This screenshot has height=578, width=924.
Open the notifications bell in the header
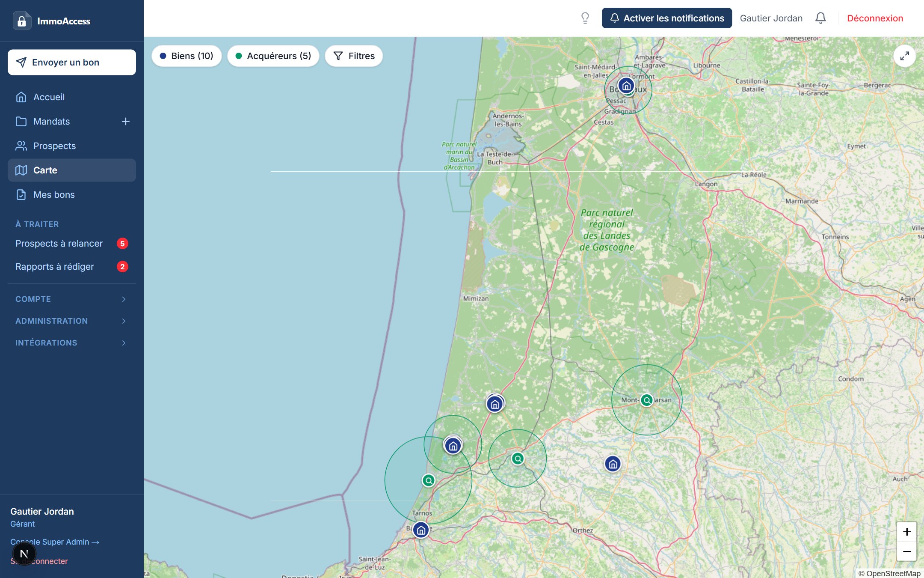click(x=820, y=18)
